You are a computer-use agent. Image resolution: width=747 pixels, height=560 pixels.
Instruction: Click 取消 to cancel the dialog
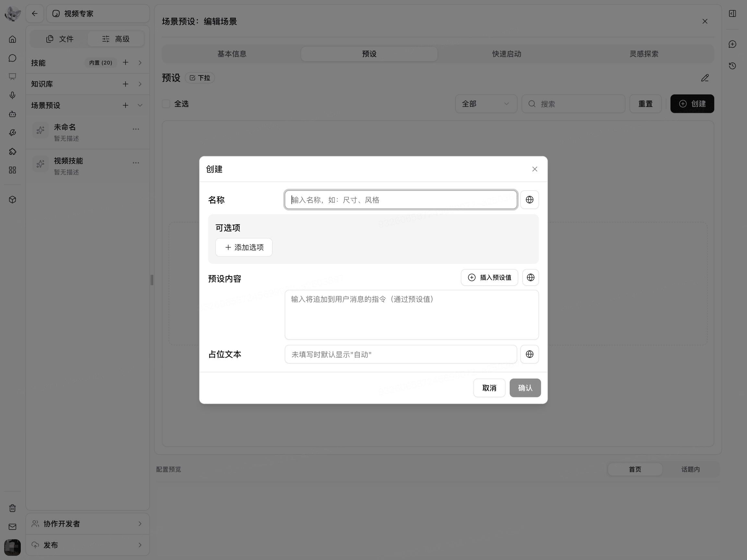point(489,388)
